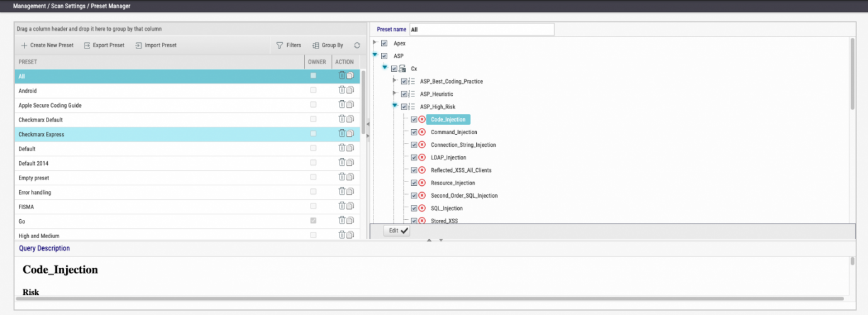
Task: Click trash icon for FISMA preset
Action: tap(342, 206)
